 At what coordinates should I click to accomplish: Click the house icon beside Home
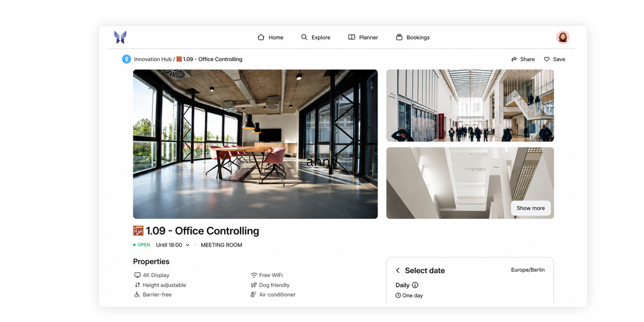pyautogui.click(x=261, y=37)
